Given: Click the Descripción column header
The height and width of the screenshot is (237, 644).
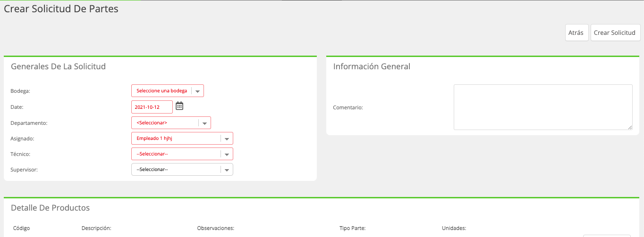Looking at the screenshot, I should (x=96, y=228).
